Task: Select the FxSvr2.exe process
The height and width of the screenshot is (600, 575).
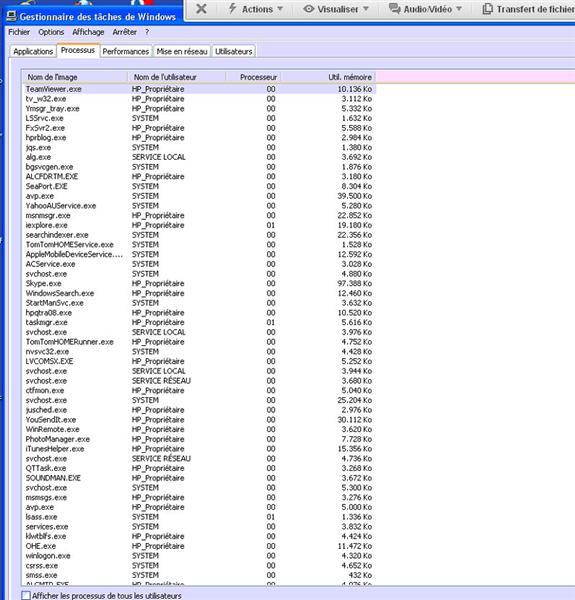Action: point(199,128)
